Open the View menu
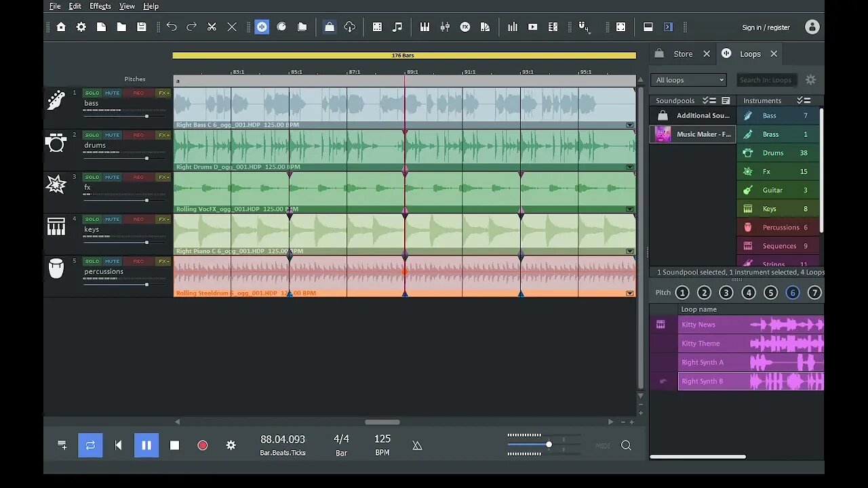Viewport: 868px width, 488px height. click(x=127, y=6)
